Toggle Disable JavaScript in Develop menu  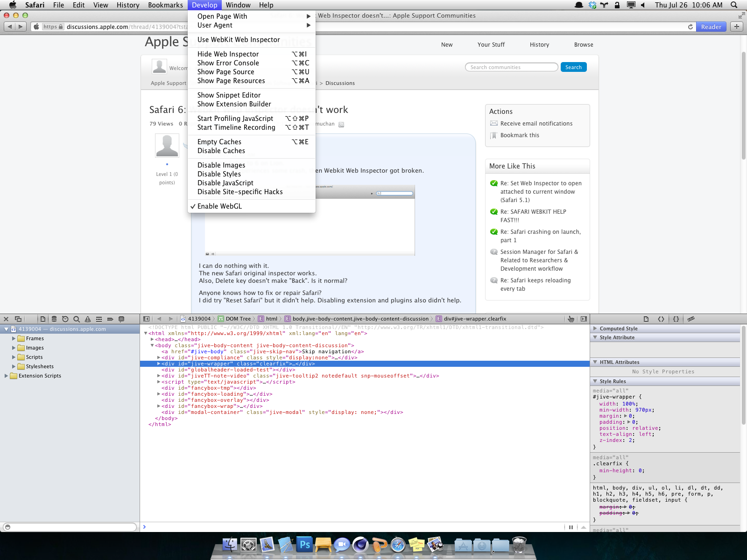(225, 183)
